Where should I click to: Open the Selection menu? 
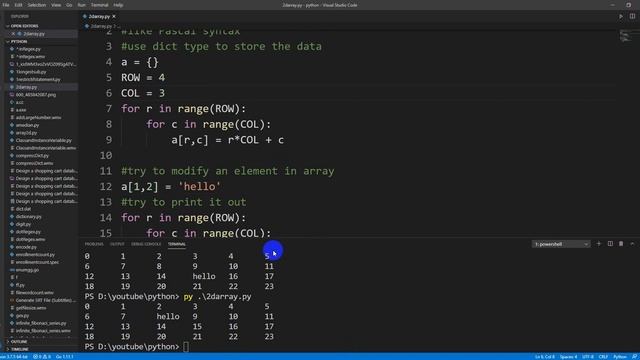(x=37, y=5)
